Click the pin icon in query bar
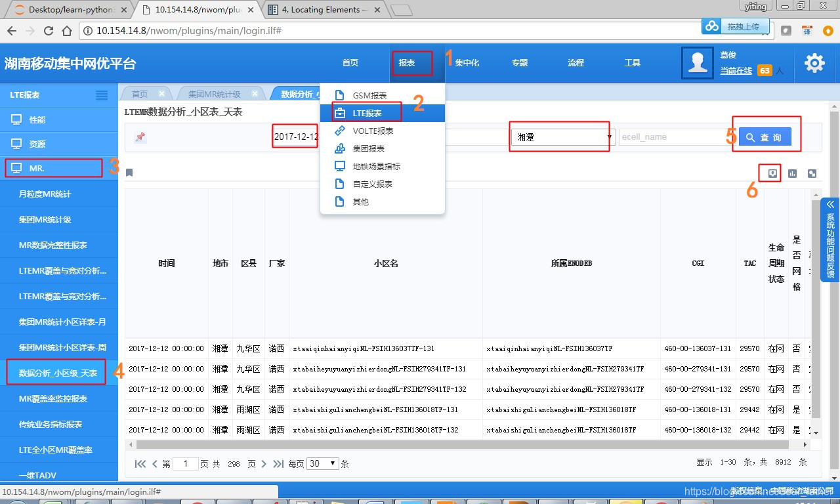The width and height of the screenshot is (840, 504). tap(140, 137)
